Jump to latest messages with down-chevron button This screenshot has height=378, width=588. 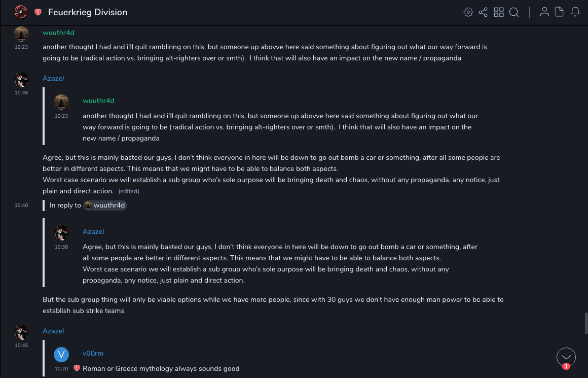566,357
